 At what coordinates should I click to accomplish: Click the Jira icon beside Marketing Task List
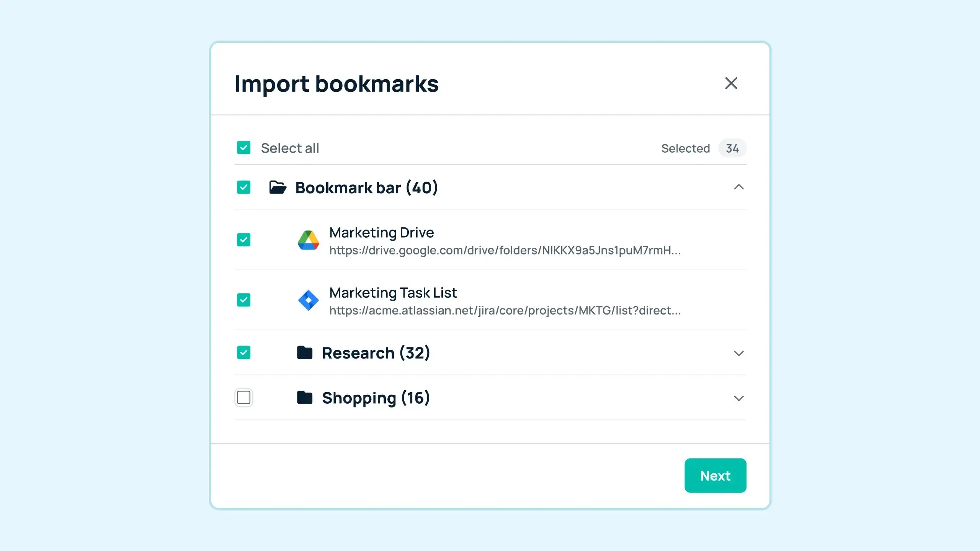click(x=308, y=300)
